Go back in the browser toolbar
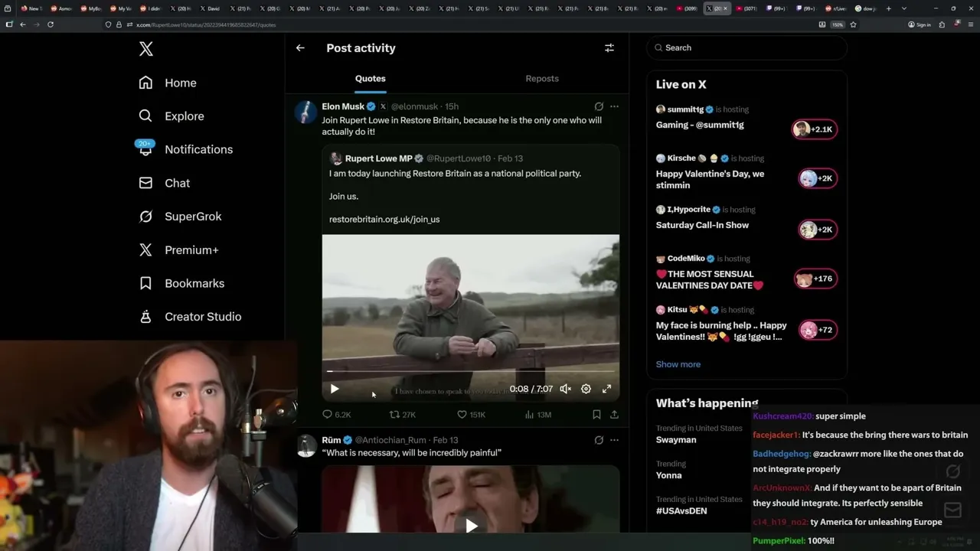The image size is (980, 551). (x=23, y=24)
